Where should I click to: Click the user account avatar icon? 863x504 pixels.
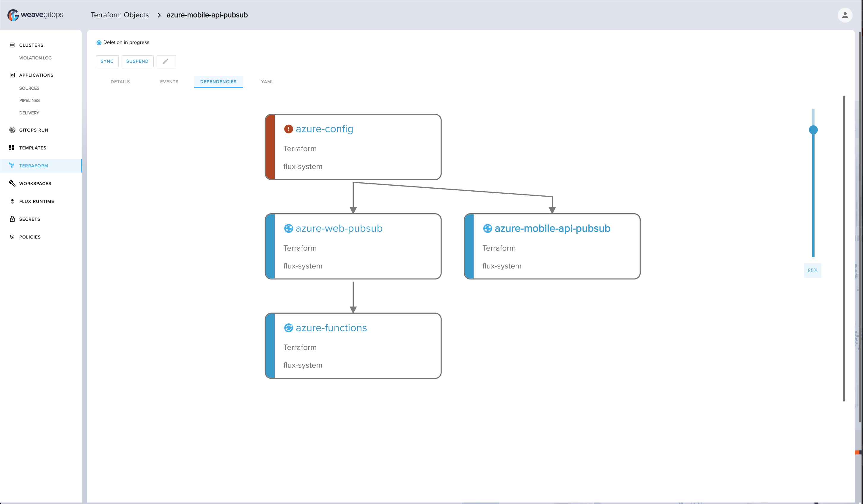(x=845, y=15)
